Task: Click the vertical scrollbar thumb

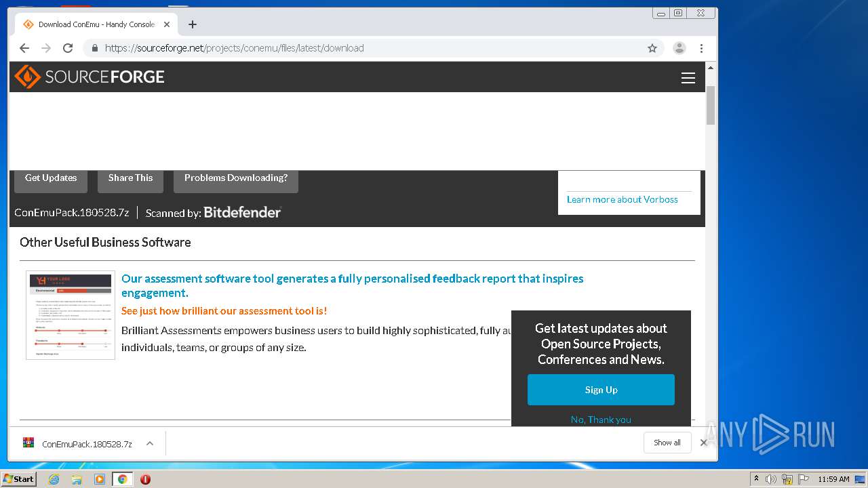Action: [711, 105]
